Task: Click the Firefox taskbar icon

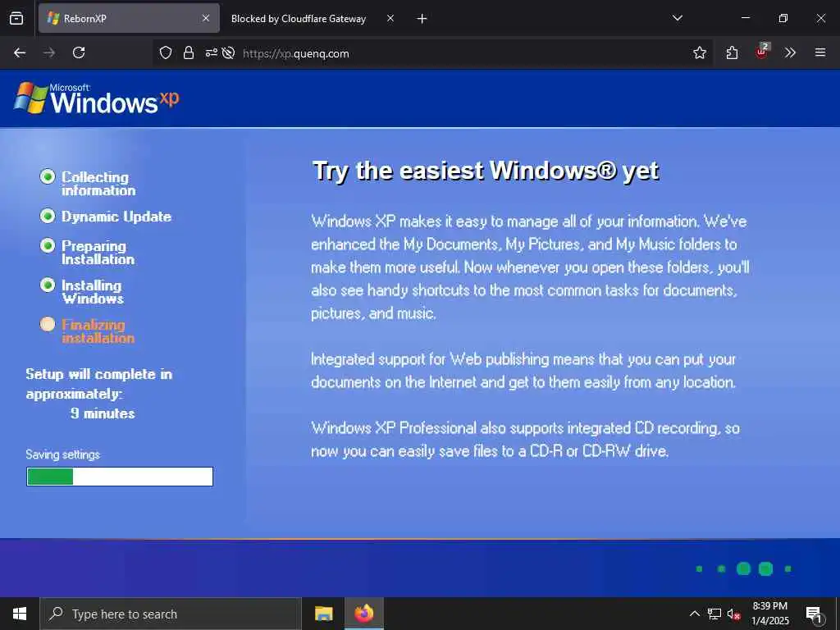Action: [x=363, y=614]
